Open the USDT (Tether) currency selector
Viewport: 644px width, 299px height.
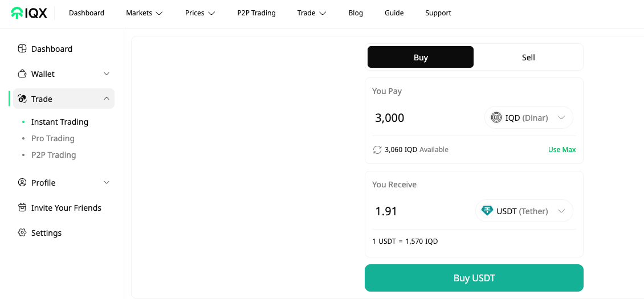point(524,211)
